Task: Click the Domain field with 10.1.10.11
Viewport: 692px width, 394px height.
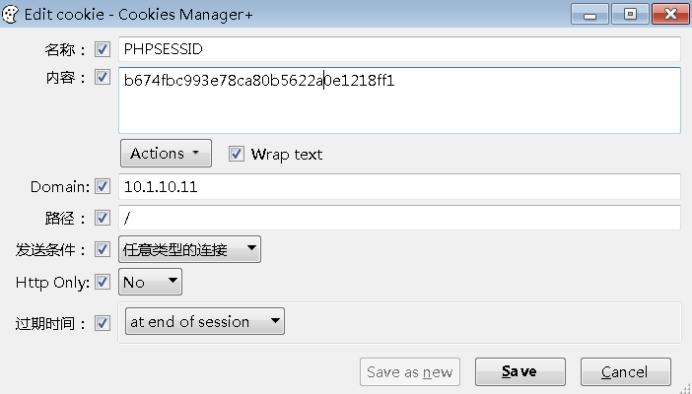Action: pos(399,186)
